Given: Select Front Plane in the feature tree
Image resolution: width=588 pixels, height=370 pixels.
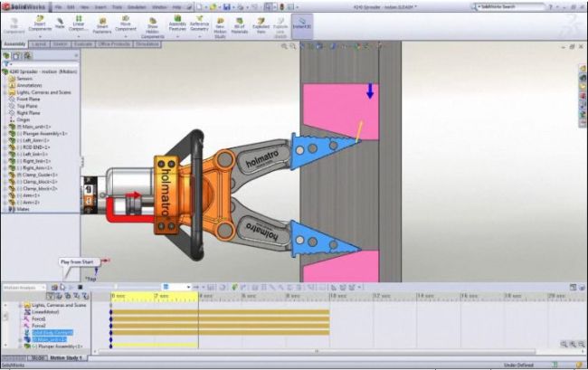Looking at the screenshot, I should 29,99.
